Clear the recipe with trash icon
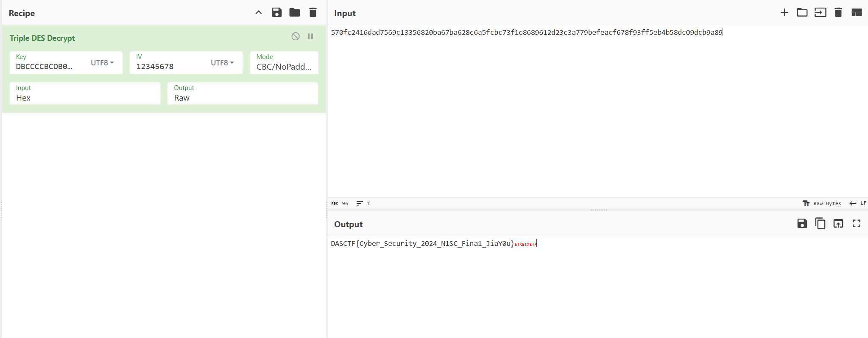The width and height of the screenshot is (868, 338). 313,13
